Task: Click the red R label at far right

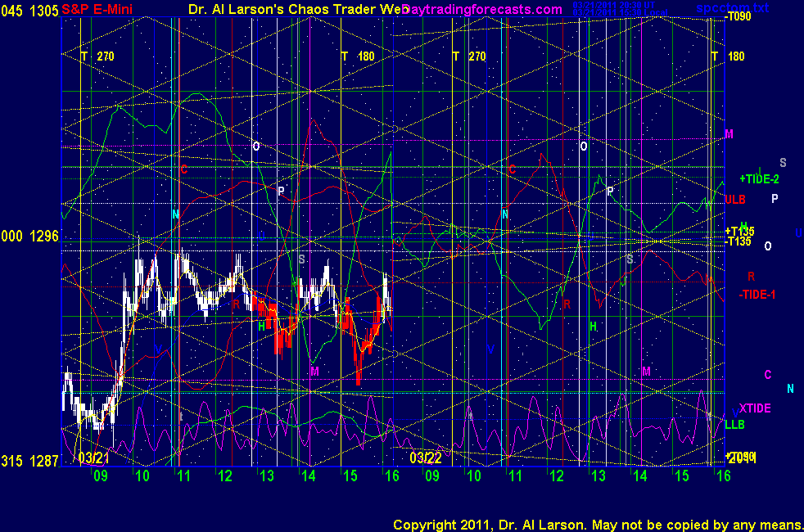Action: [x=751, y=277]
